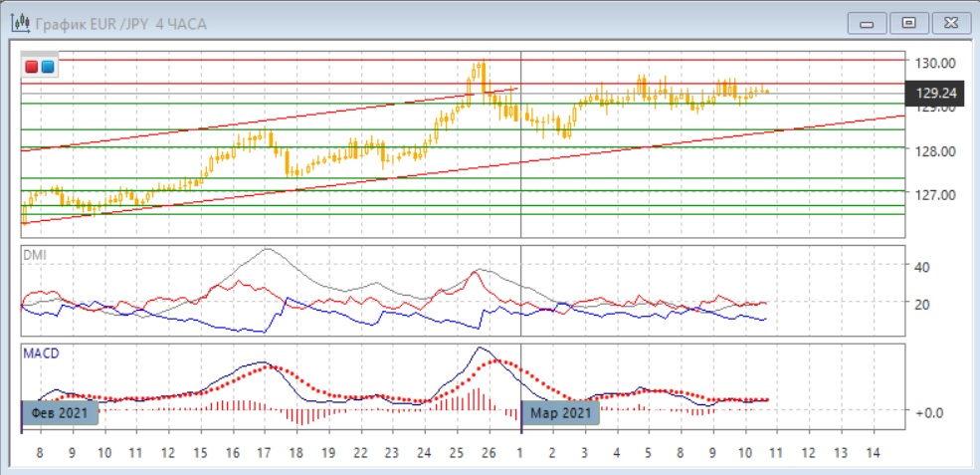The image size is (980, 475).
Task: Click the date label 14 on time axis
Action: coord(874,453)
